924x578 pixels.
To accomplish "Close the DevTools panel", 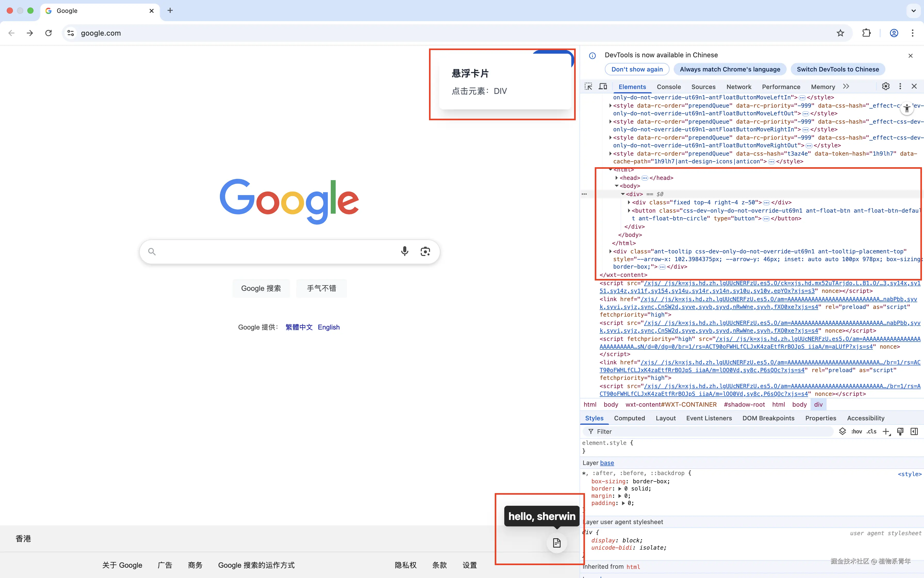I will point(914,86).
